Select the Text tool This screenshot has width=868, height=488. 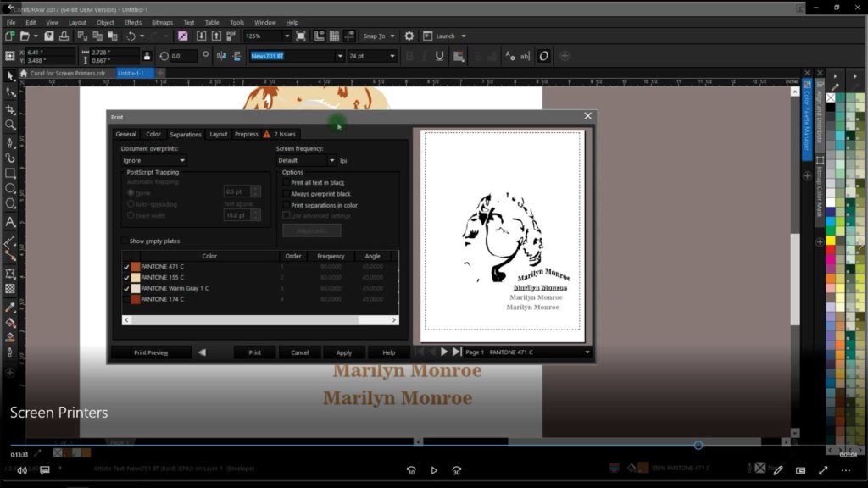click(10, 222)
